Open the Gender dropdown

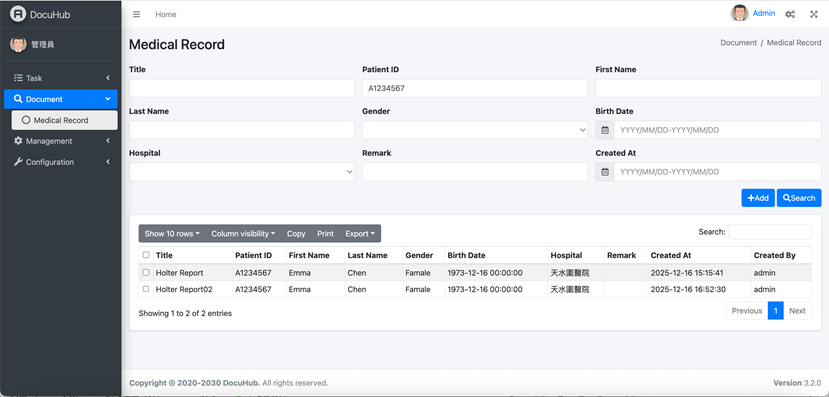pyautogui.click(x=475, y=130)
